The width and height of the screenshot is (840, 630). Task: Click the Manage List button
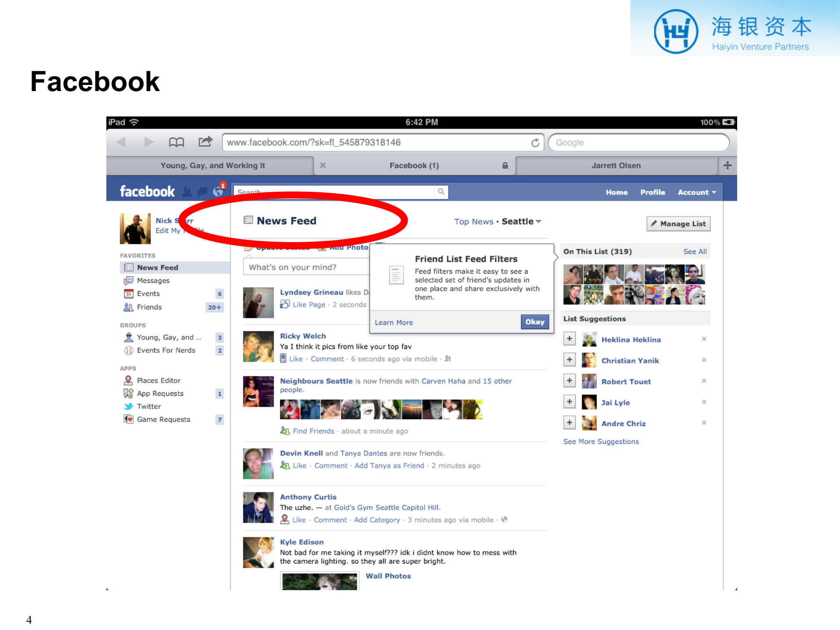[x=678, y=224]
